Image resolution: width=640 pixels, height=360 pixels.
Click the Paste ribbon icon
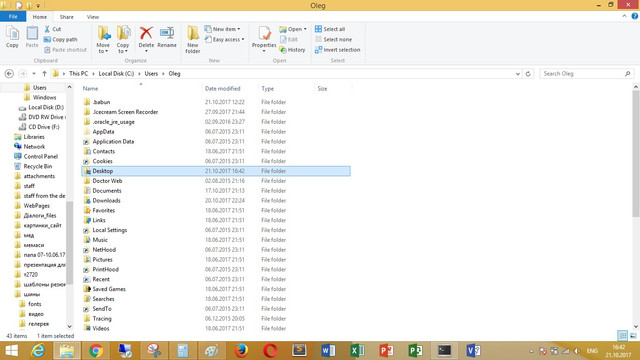tap(32, 37)
